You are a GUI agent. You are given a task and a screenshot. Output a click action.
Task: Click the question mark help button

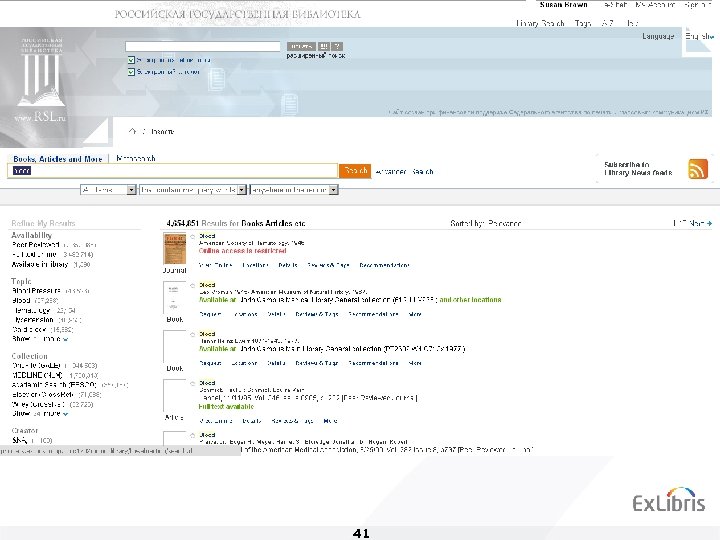click(x=337, y=46)
